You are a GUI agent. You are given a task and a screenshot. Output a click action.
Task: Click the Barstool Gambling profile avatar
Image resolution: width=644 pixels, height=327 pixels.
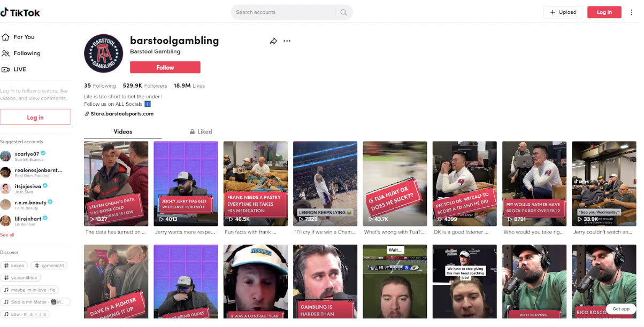click(103, 53)
